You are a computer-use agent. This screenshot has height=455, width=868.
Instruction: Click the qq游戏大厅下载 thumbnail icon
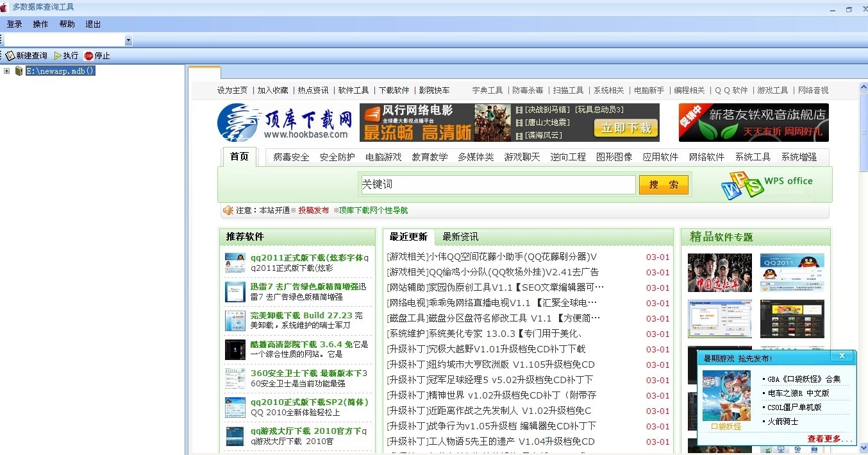(x=235, y=436)
